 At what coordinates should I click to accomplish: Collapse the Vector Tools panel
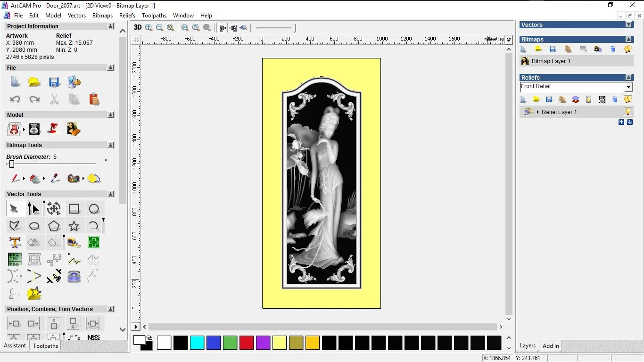pyautogui.click(x=111, y=194)
